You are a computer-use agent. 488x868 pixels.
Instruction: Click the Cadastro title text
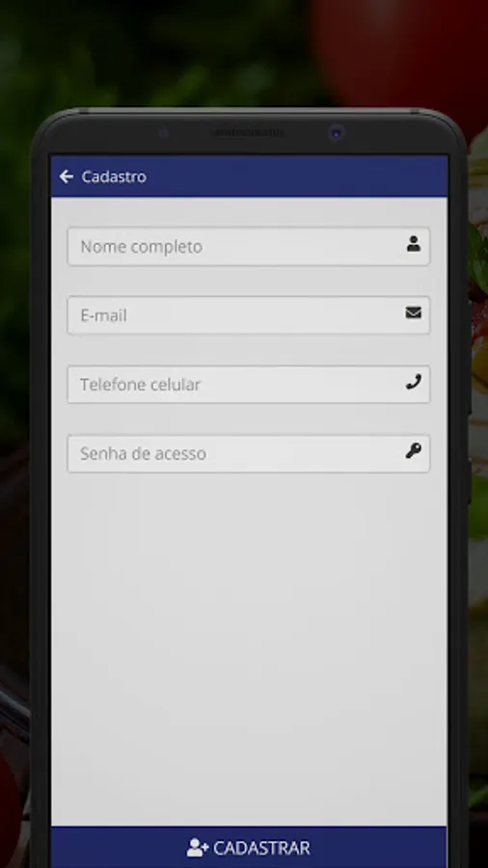[114, 176]
